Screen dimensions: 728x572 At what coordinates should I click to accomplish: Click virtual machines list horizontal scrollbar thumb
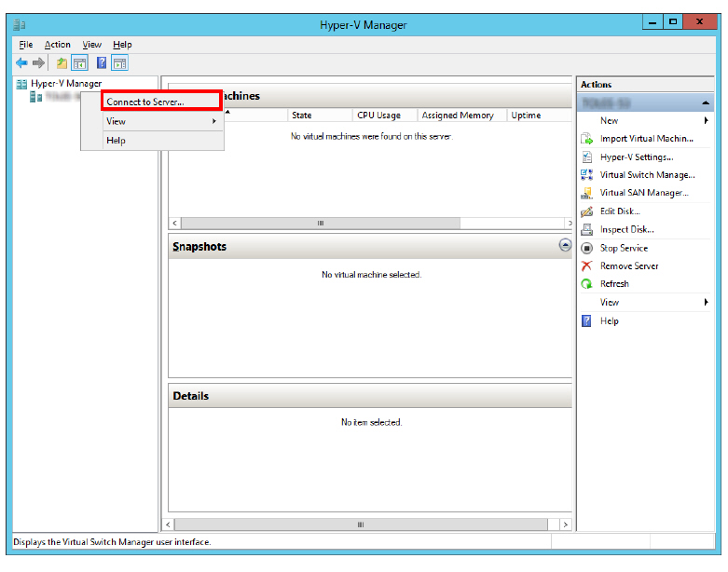coord(321,224)
